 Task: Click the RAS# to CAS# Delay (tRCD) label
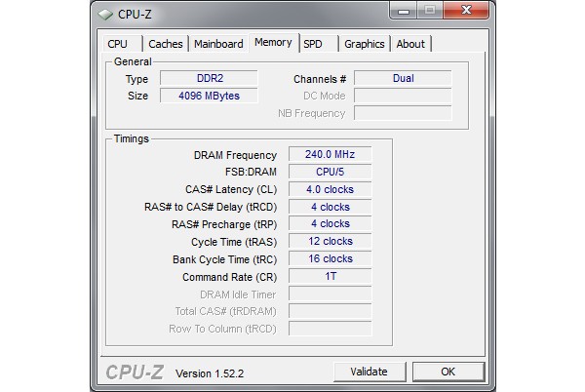(x=211, y=207)
